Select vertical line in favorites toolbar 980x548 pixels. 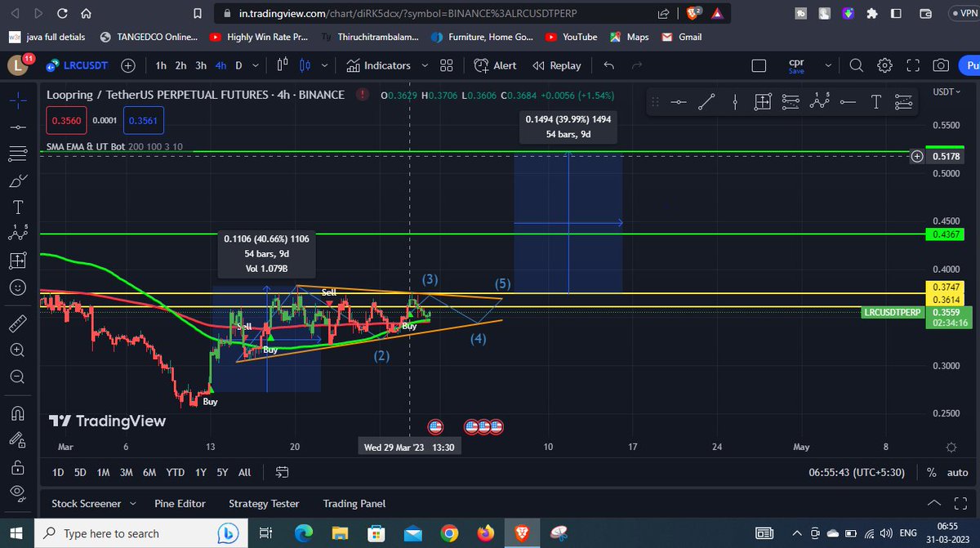point(735,102)
